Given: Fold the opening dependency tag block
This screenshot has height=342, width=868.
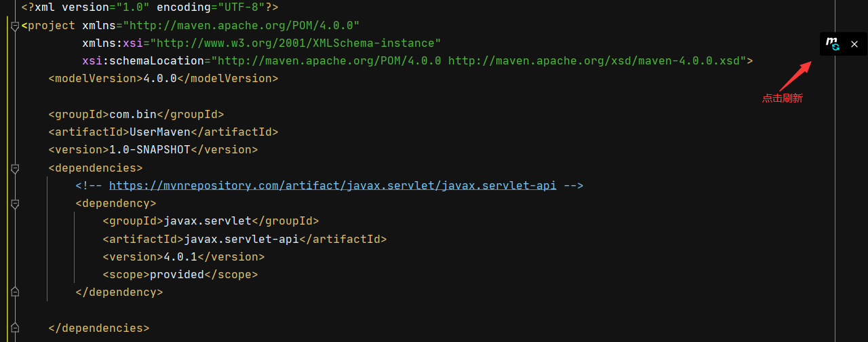Looking at the screenshot, I should click(15, 204).
